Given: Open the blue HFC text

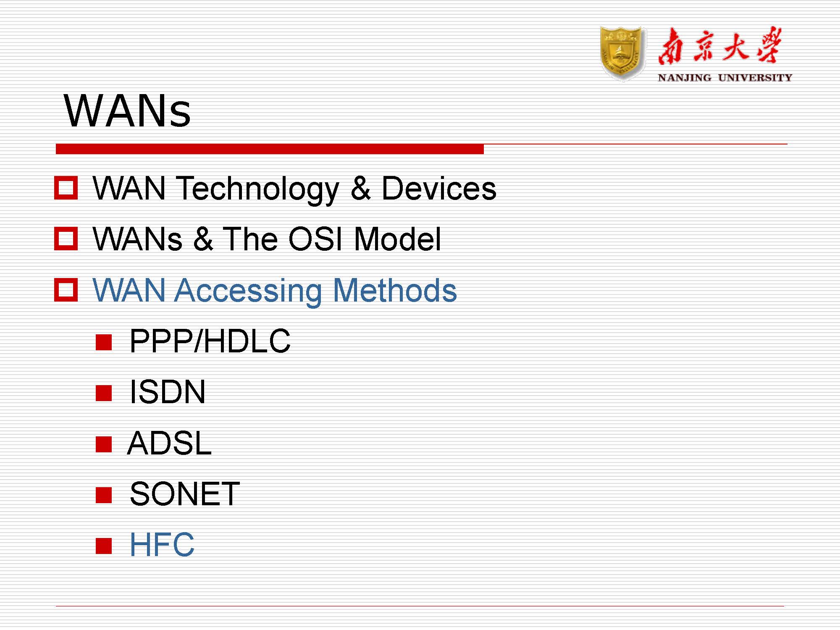Looking at the screenshot, I should [x=162, y=545].
